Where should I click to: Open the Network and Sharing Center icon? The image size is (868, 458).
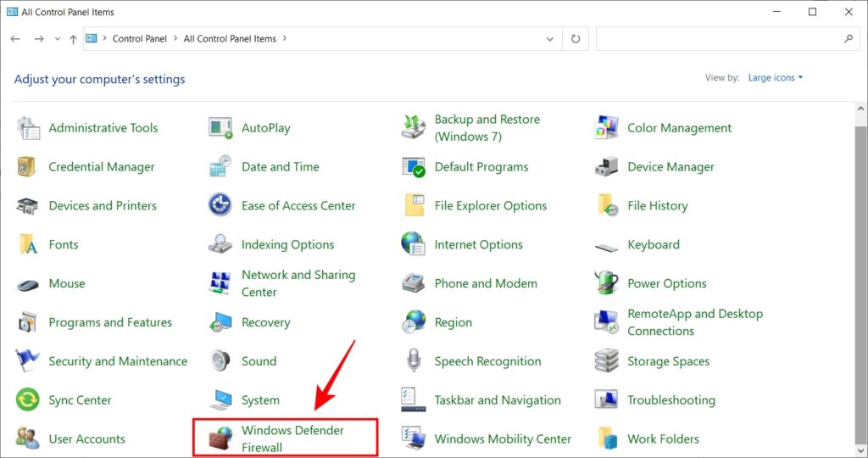[220, 283]
